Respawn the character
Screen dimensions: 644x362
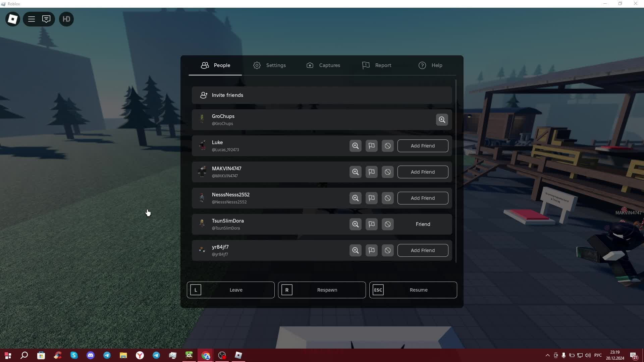pos(322,290)
